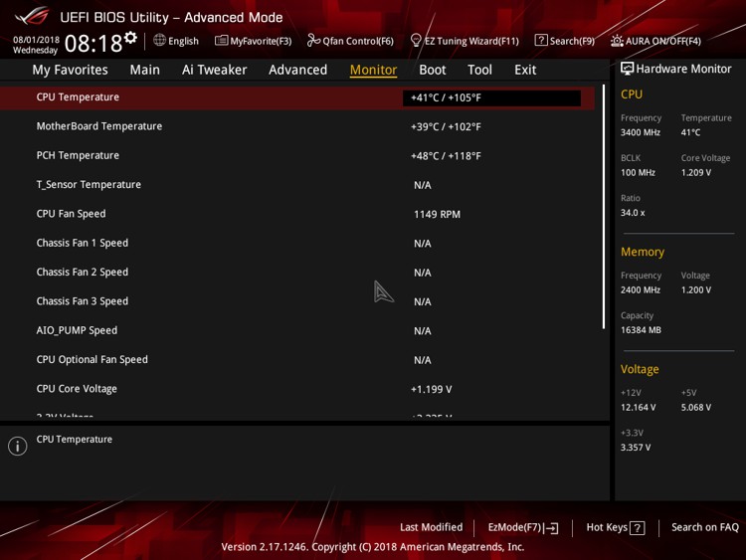Open the Advanced tab
Screen dimensions: 746x560
coord(297,70)
